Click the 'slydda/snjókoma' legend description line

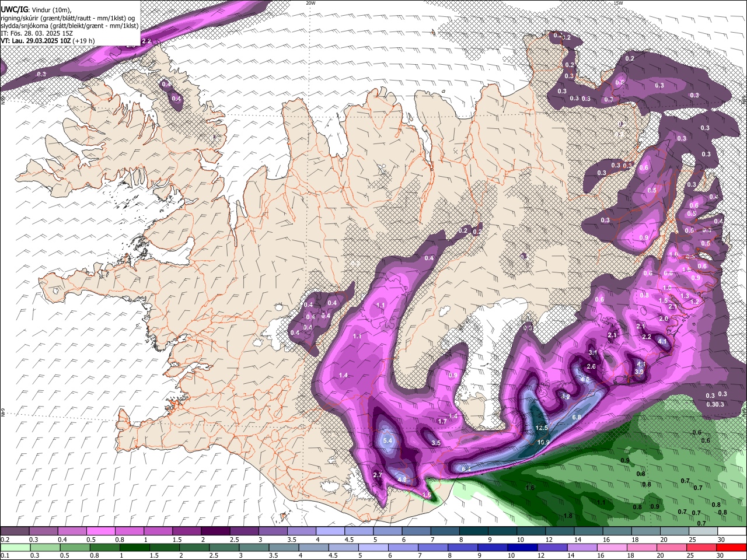(69, 26)
